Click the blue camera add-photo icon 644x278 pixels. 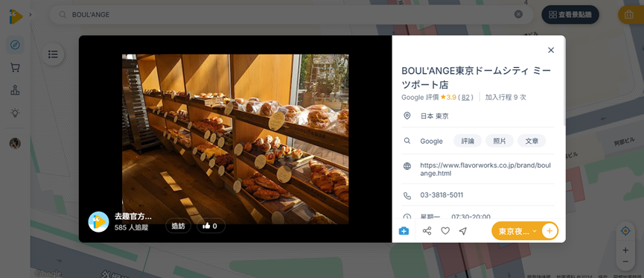point(404,231)
